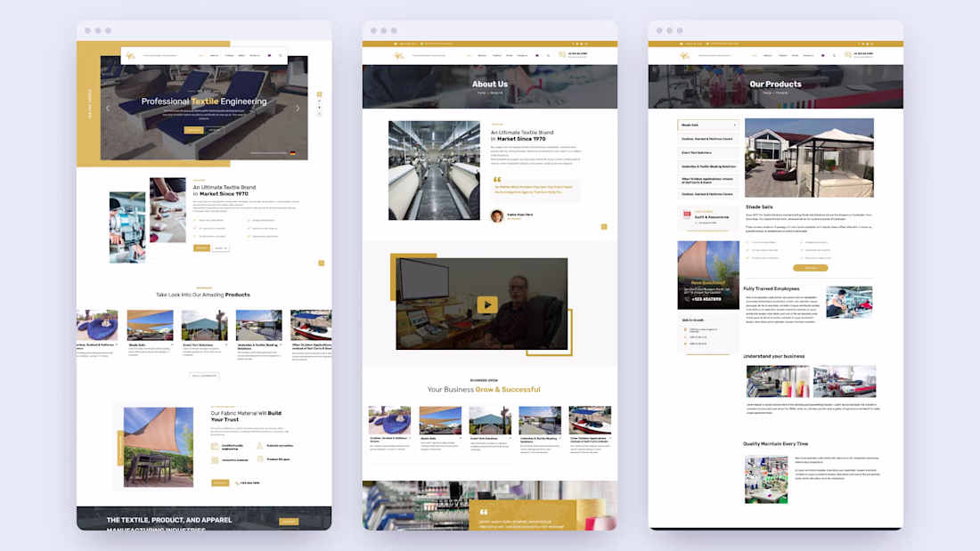Select Event Tent Solutions sidebar item
Viewport: 980px width, 551px height.
708,152
